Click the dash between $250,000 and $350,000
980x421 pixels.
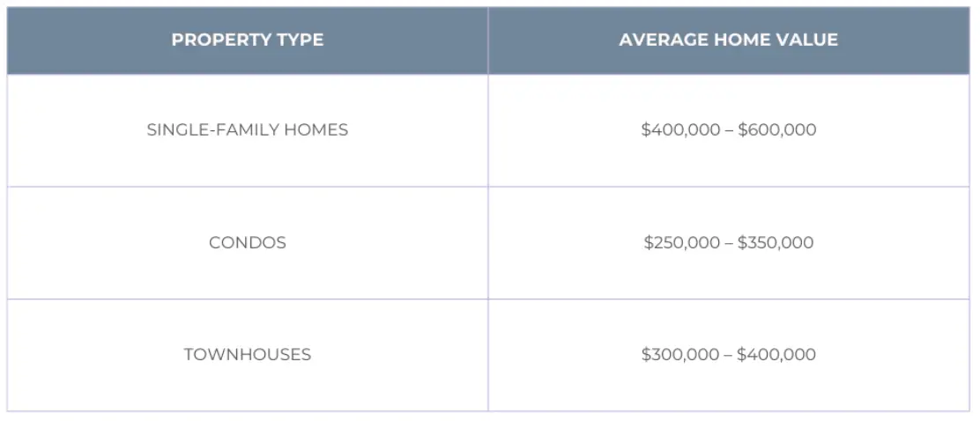[729, 243]
